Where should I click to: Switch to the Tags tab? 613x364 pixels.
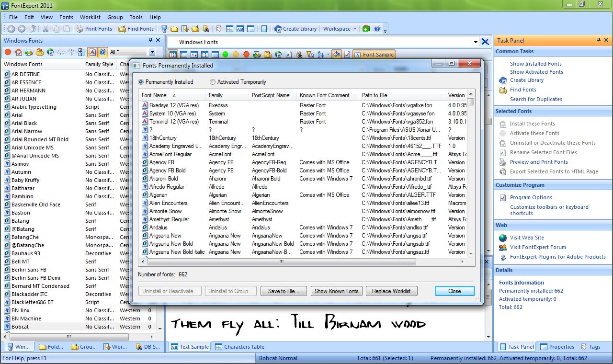click(590, 347)
